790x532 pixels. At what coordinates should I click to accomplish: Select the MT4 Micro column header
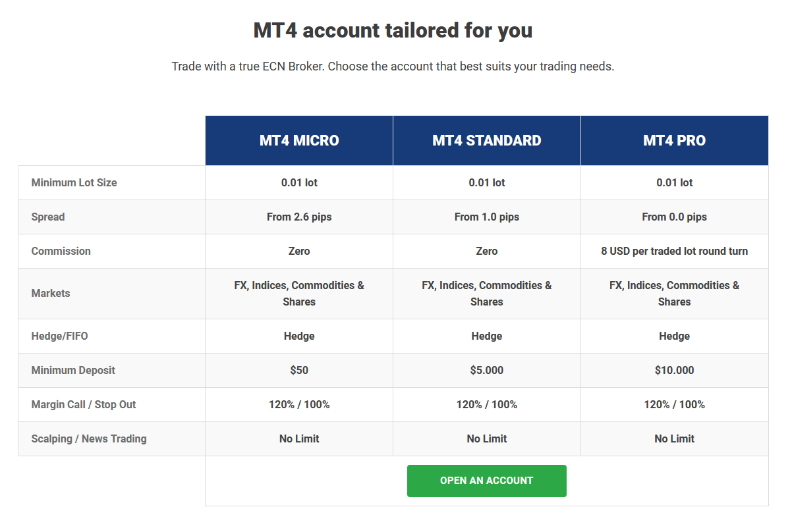pyautogui.click(x=299, y=140)
